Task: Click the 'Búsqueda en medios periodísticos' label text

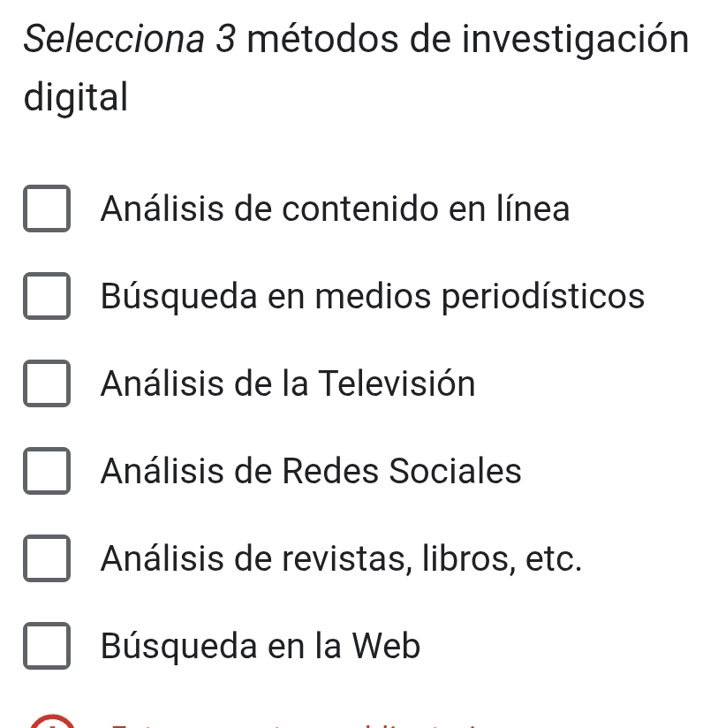Action: tap(372, 296)
